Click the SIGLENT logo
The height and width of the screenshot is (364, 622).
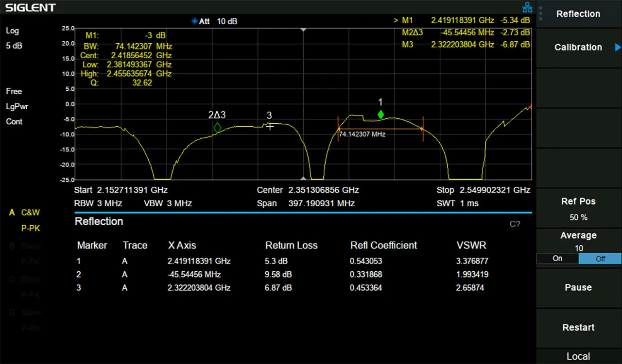[31, 8]
